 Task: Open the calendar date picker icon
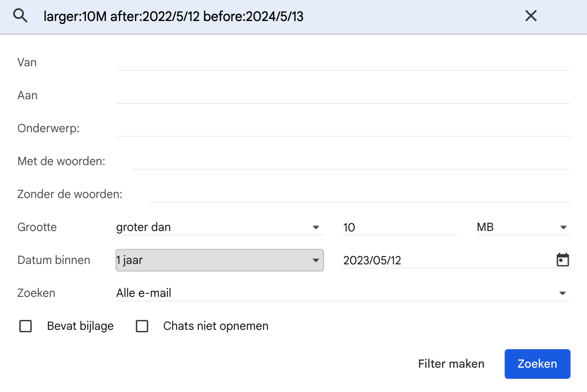coord(562,260)
